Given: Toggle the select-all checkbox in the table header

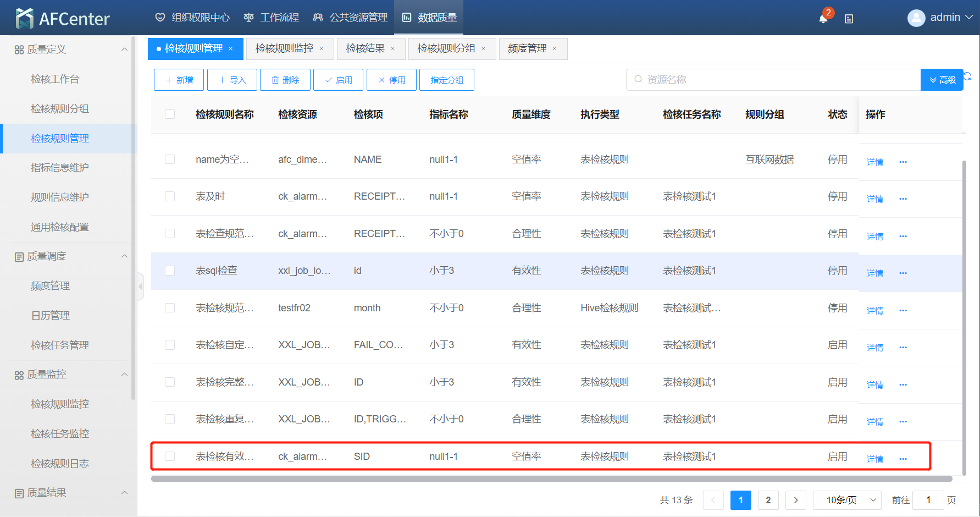Looking at the screenshot, I should [170, 114].
